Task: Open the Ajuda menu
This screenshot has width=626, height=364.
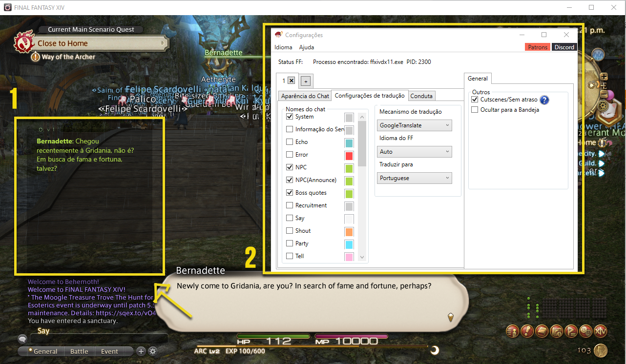Action: [307, 47]
